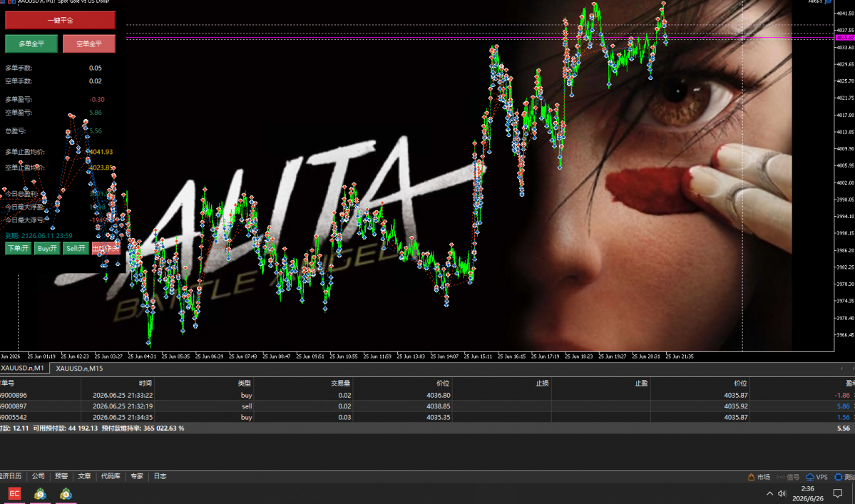Click the 多单手数 value 0.05
Screen dimensions: 855x504
click(x=96, y=68)
